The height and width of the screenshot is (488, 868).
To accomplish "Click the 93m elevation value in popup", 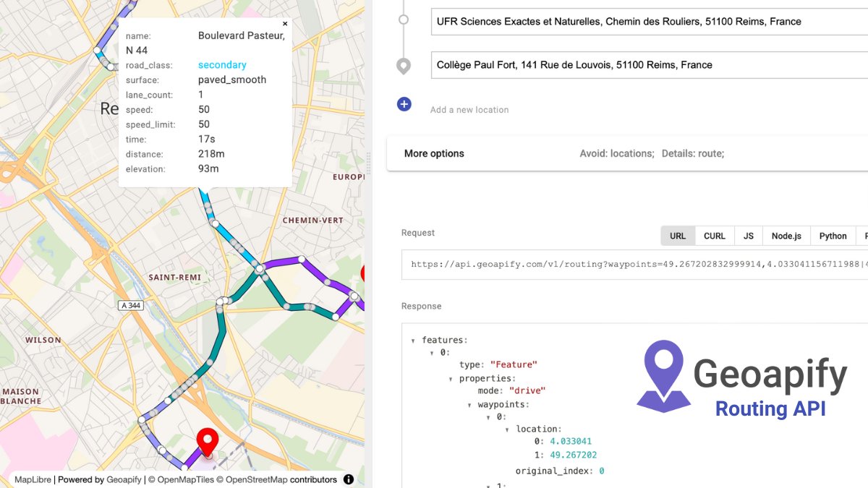I will click(208, 169).
